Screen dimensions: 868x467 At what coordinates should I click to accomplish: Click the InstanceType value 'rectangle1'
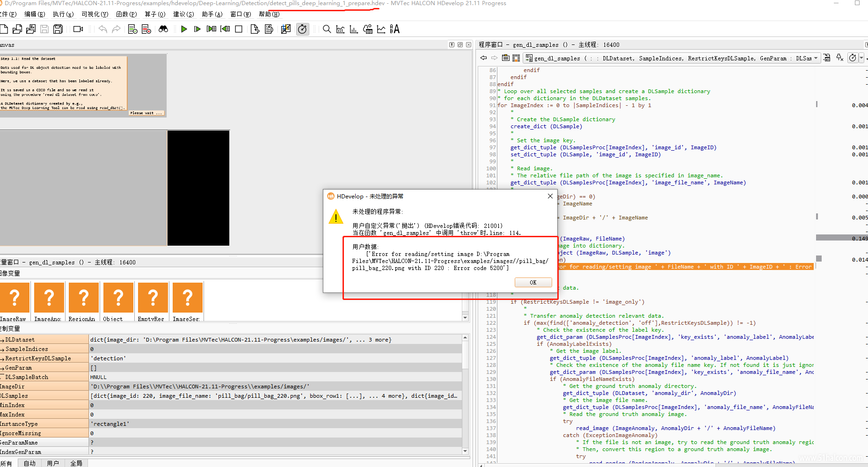coord(109,424)
